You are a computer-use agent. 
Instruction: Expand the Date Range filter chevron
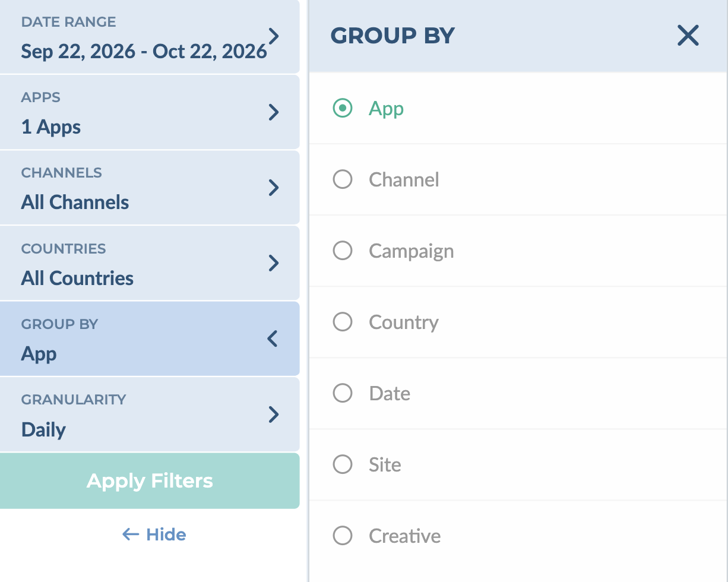click(274, 36)
